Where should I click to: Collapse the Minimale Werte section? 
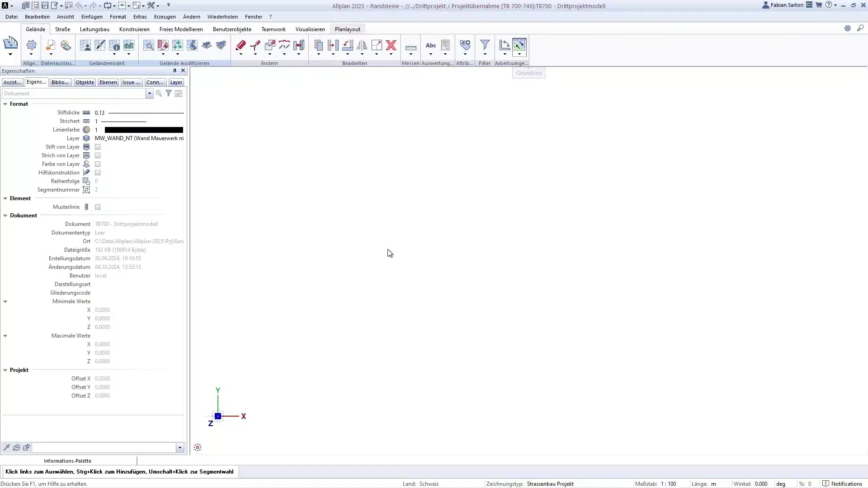tap(5, 301)
